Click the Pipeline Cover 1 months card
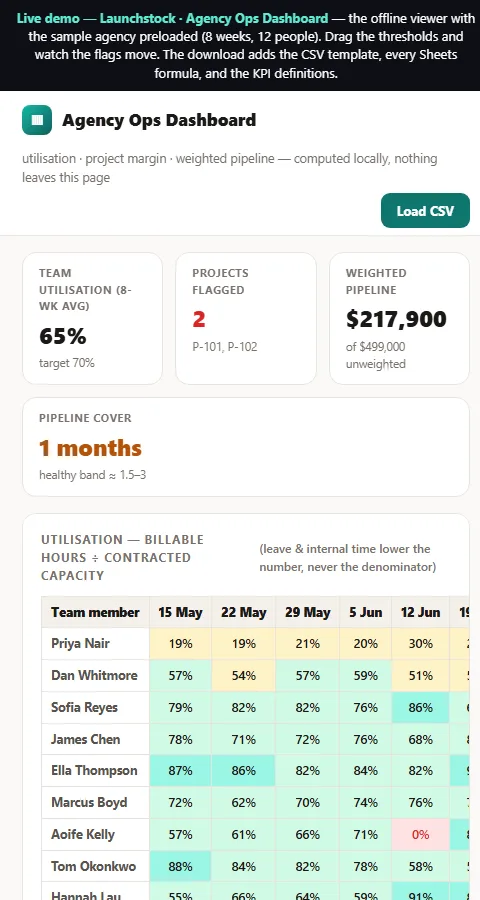This screenshot has width=480, height=900. click(246, 447)
